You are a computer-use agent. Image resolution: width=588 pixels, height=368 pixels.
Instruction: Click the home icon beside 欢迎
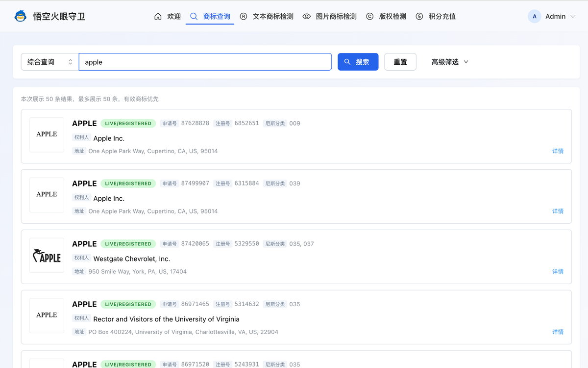pos(158,16)
